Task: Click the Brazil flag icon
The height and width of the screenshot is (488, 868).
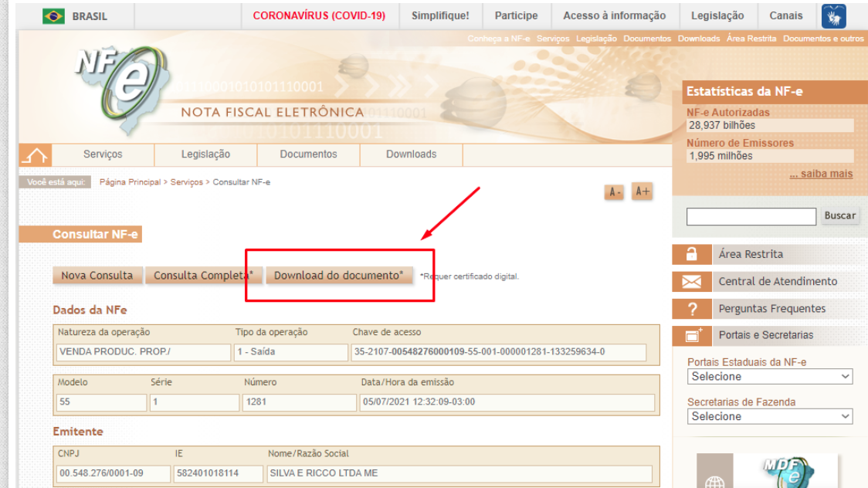Action: pyautogui.click(x=54, y=16)
